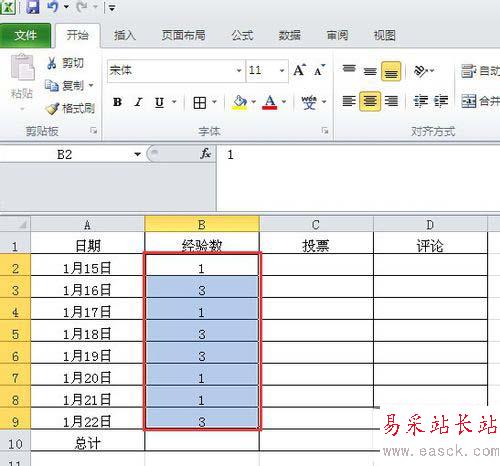Click the Redo arrow icon
The width and height of the screenshot is (500, 466).
tap(82, 7)
